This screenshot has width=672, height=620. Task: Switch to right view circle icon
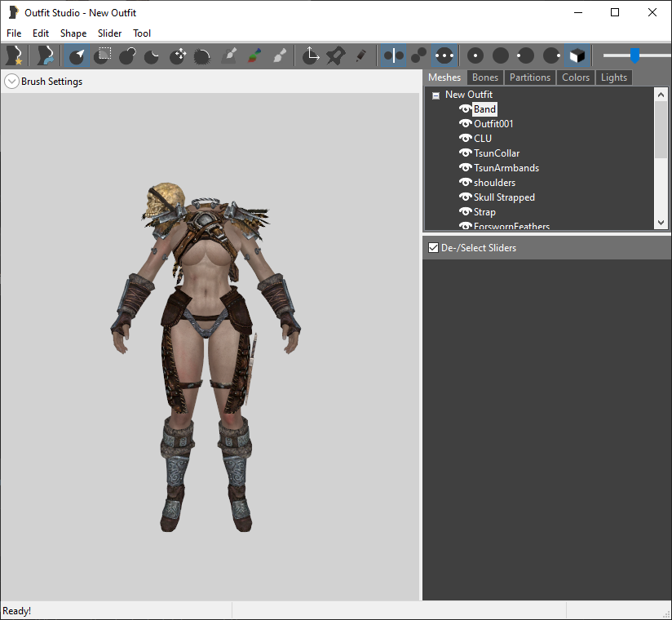551,55
